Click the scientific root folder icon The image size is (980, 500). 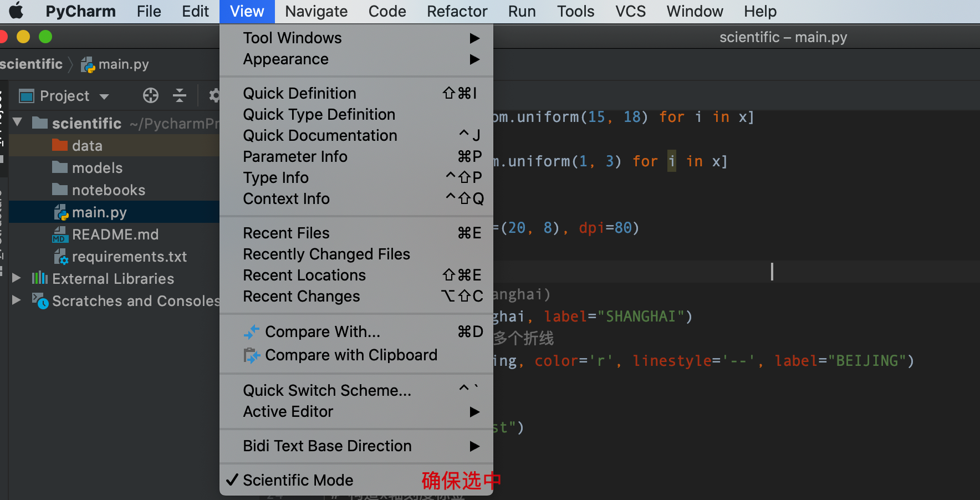coord(40,123)
